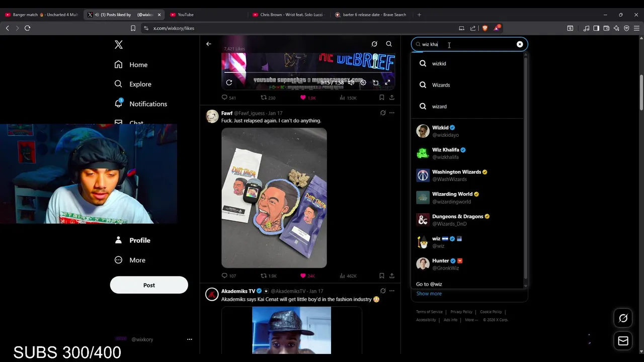The width and height of the screenshot is (644, 362).
Task: Switch to the Chris Brown - Wrist tab
Action: coord(289,15)
